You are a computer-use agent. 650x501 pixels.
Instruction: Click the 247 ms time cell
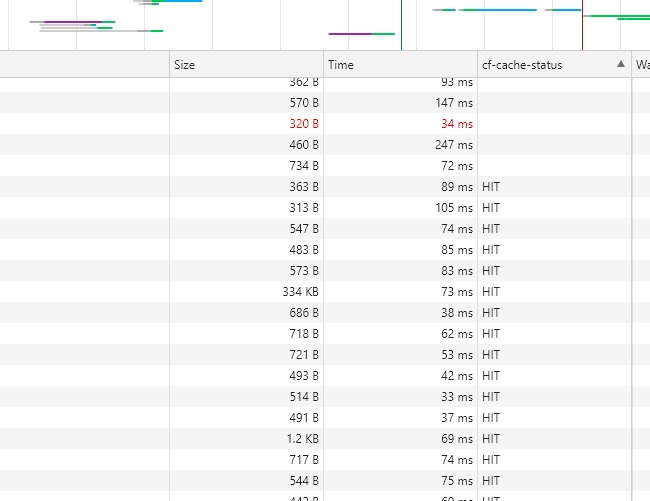click(453, 145)
